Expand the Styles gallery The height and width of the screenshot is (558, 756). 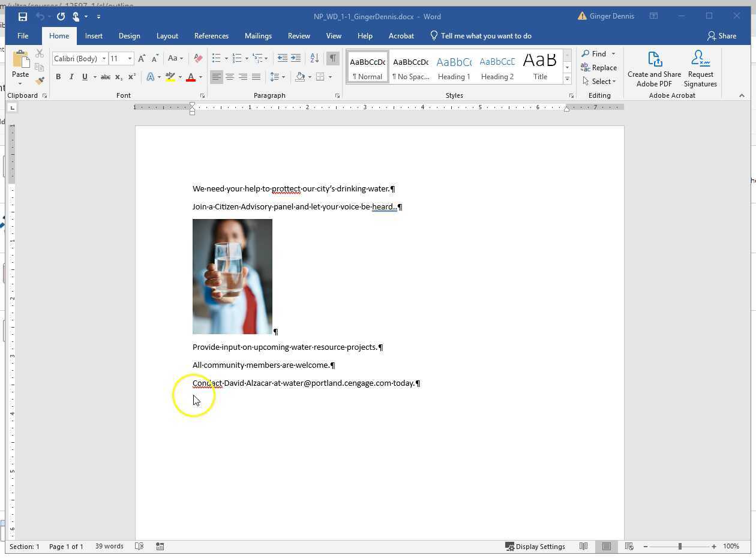(566, 78)
